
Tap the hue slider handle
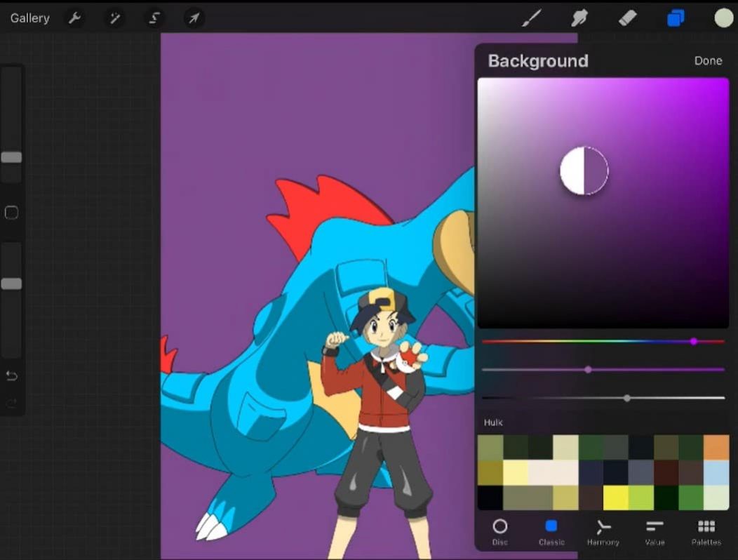coord(694,341)
